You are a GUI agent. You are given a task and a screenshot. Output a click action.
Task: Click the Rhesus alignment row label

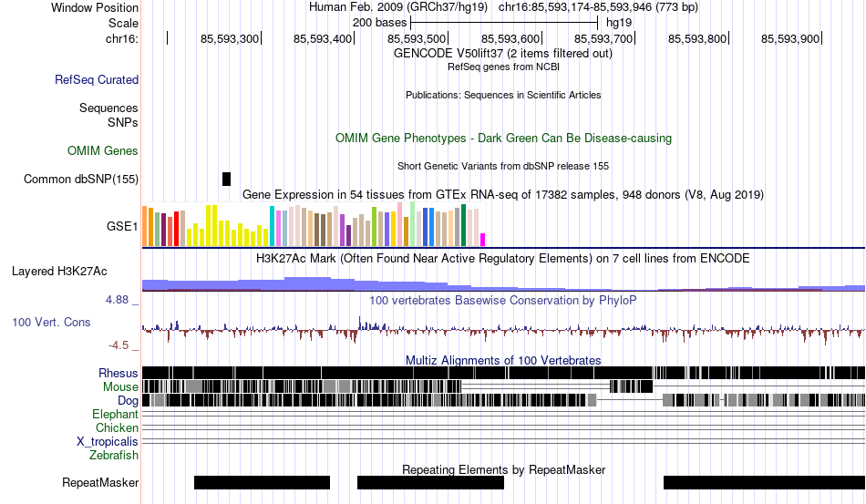coord(119,373)
